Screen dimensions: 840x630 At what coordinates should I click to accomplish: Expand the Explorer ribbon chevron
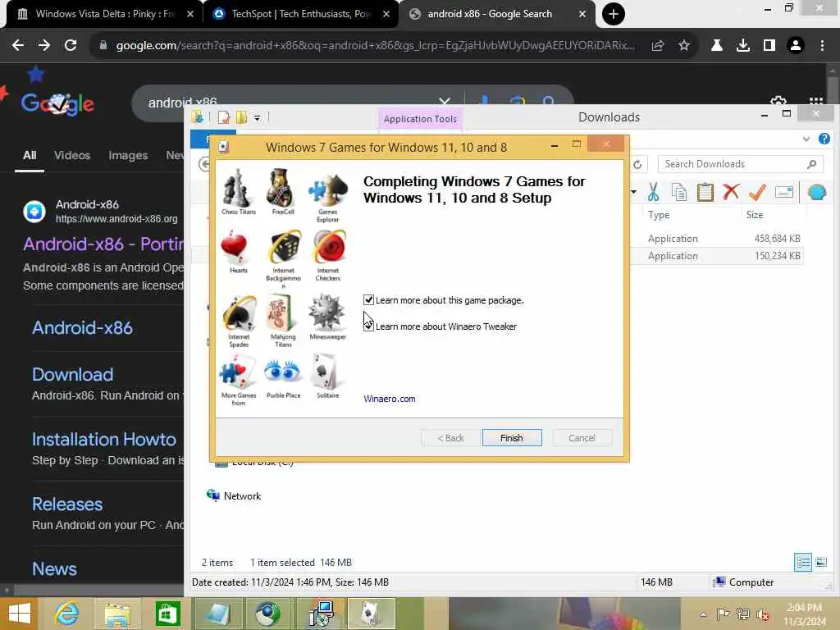click(806, 139)
